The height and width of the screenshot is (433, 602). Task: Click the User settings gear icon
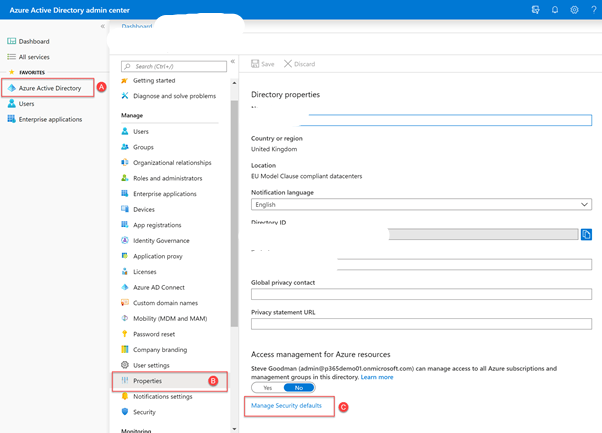coord(125,365)
